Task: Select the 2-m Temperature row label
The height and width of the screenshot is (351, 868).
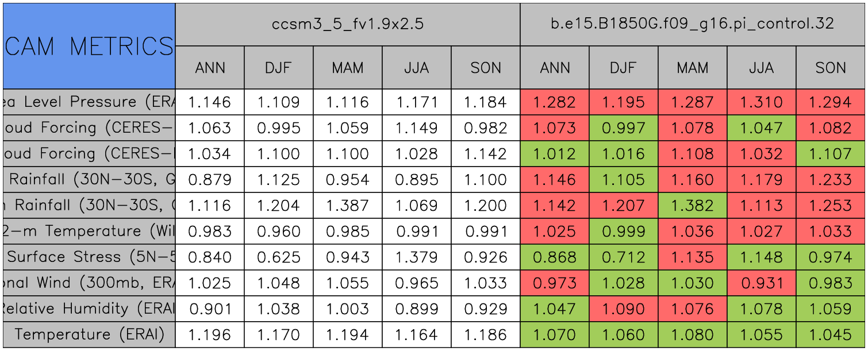Action: (x=89, y=231)
